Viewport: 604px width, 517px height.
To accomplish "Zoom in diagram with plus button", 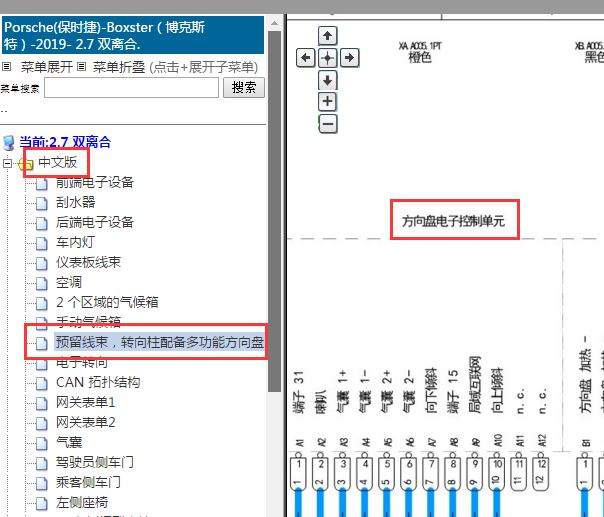I will (327, 102).
